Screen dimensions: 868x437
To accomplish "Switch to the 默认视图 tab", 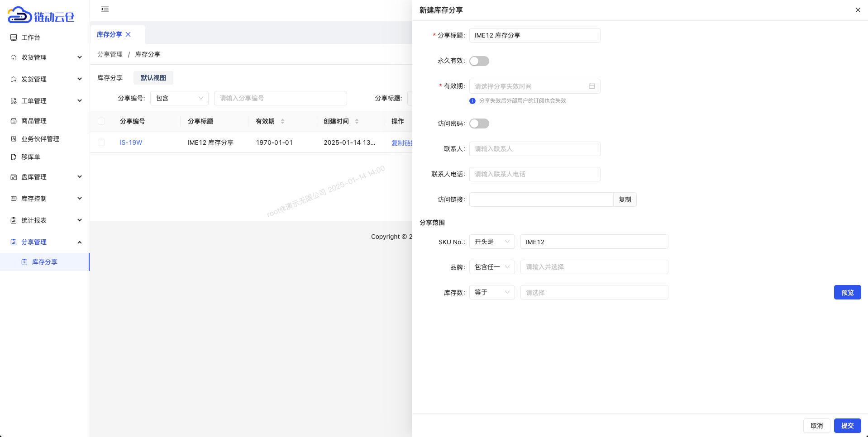I will 153,78.
